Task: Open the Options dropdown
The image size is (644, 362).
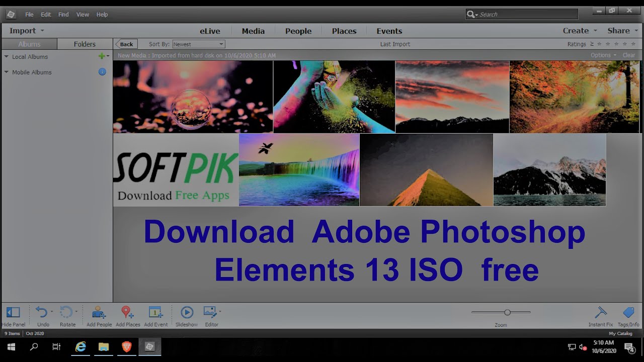Action: coord(603,55)
